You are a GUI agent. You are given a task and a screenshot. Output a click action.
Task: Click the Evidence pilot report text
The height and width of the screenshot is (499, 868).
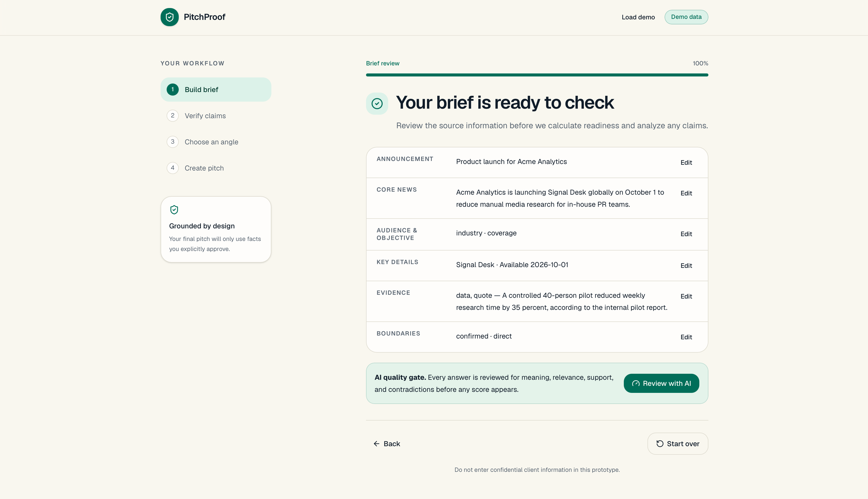point(562,302)
